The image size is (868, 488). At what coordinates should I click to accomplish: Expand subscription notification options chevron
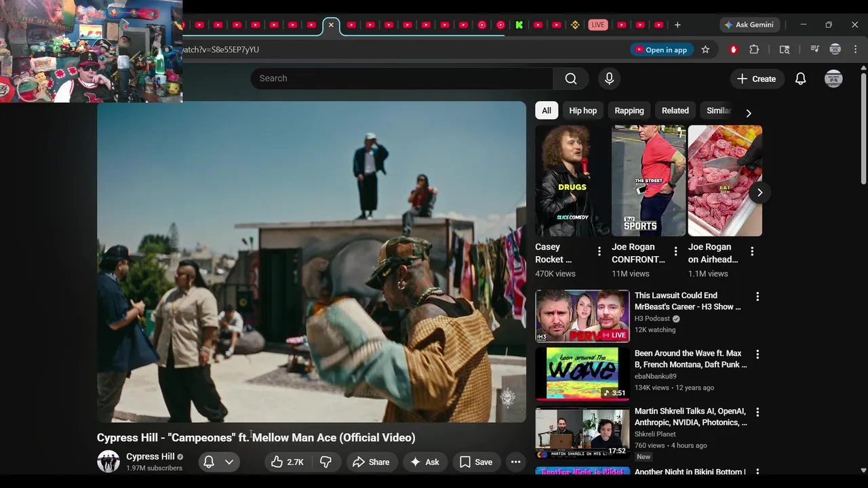coord(229,462)
